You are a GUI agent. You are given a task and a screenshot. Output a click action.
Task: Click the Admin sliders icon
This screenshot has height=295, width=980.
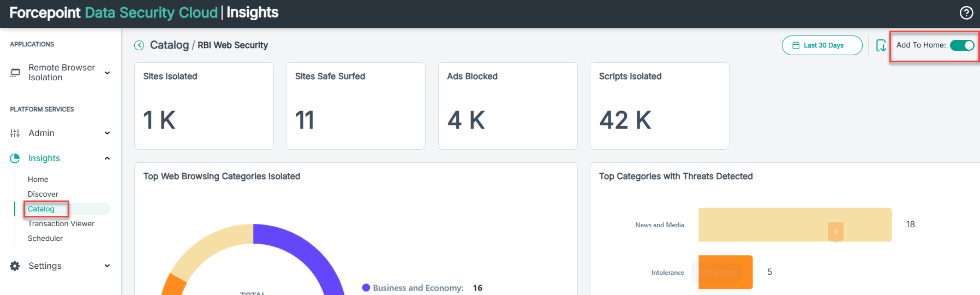point(15,133)
